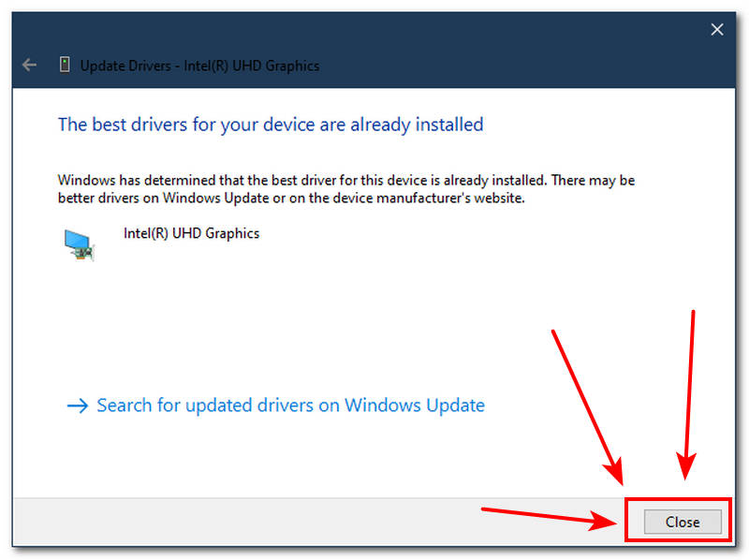Click the Intel(R) UHD Graphics device name label
749x560 pixels.
[191, 233]
